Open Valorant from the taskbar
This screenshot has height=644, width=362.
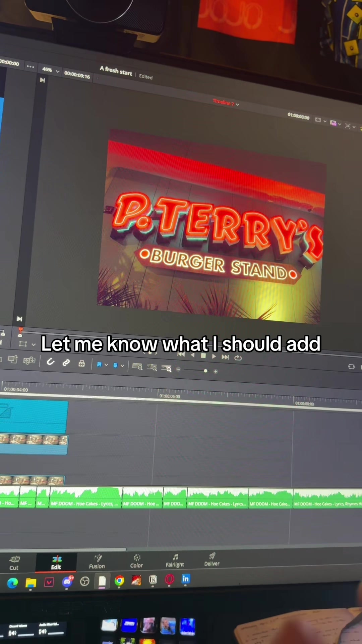point(49,582)
